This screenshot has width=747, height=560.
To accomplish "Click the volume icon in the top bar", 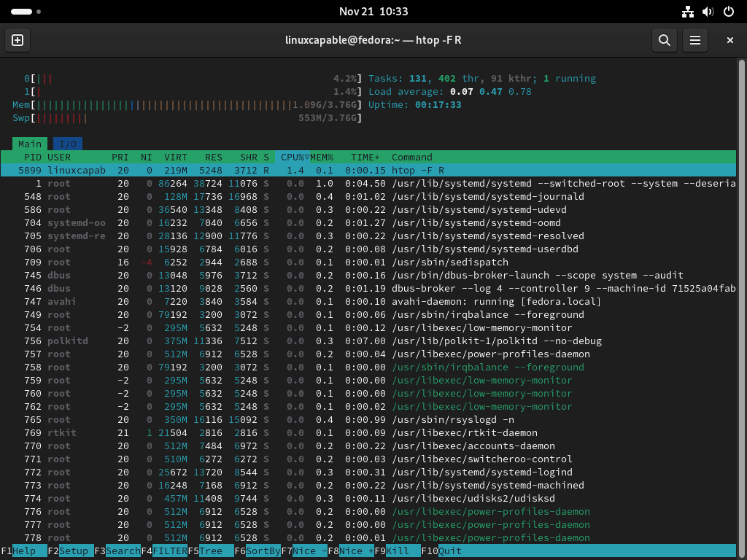I will [x=707, y=12].
